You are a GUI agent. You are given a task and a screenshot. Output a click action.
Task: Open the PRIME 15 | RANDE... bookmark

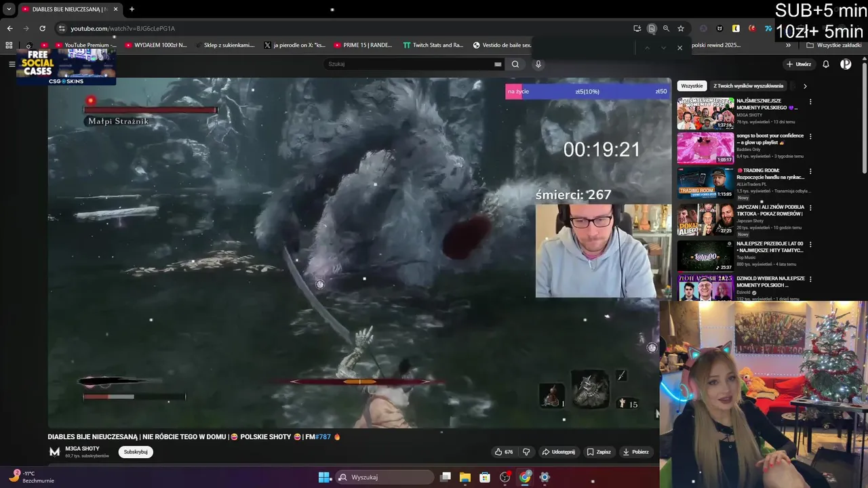click(363, 45)
